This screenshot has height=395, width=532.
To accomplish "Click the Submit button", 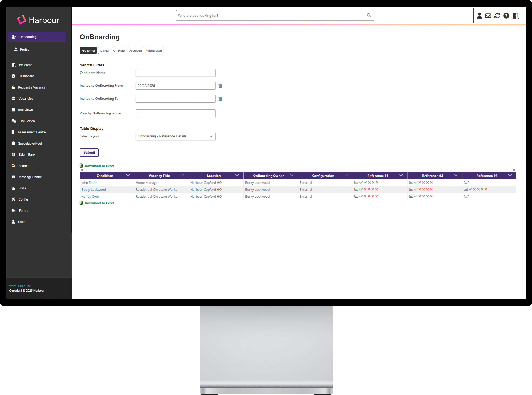I will 89,153.
